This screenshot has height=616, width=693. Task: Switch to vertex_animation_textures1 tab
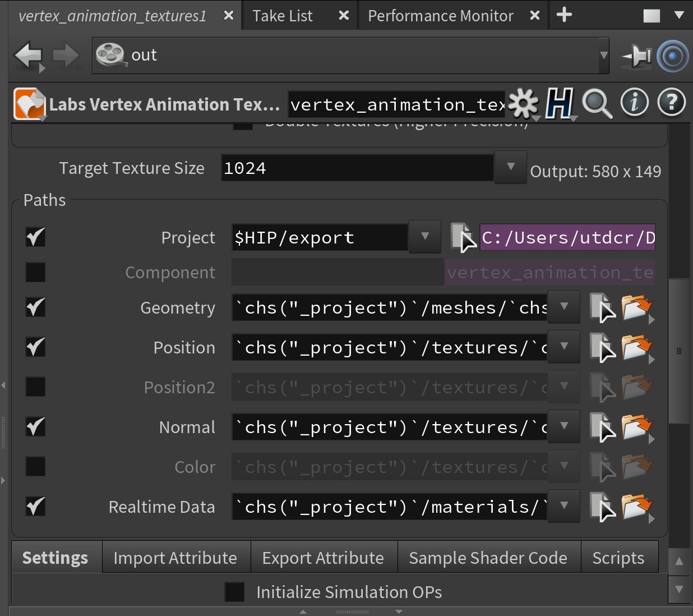(113, 16)
